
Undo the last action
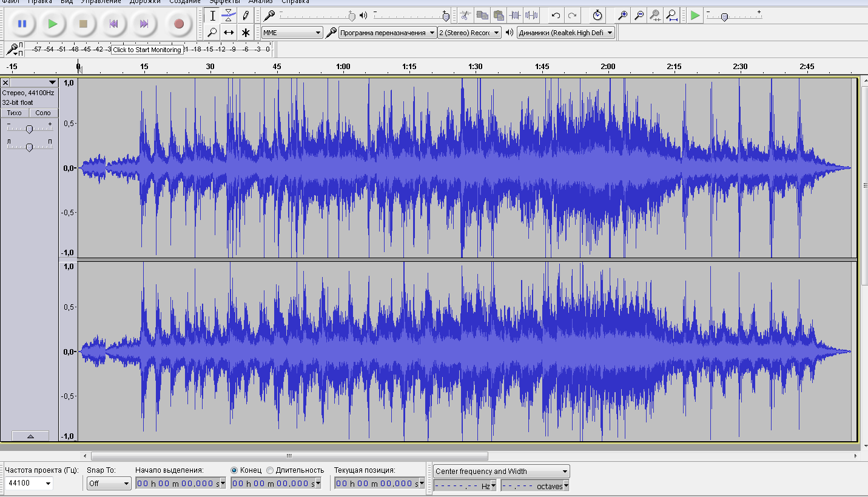click(x=556, y=15)
